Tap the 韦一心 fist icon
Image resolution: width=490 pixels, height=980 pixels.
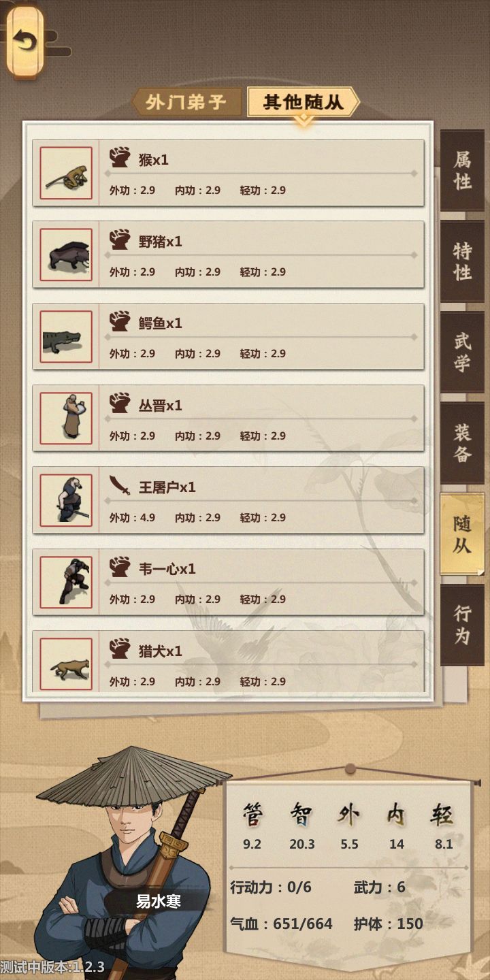120,567
